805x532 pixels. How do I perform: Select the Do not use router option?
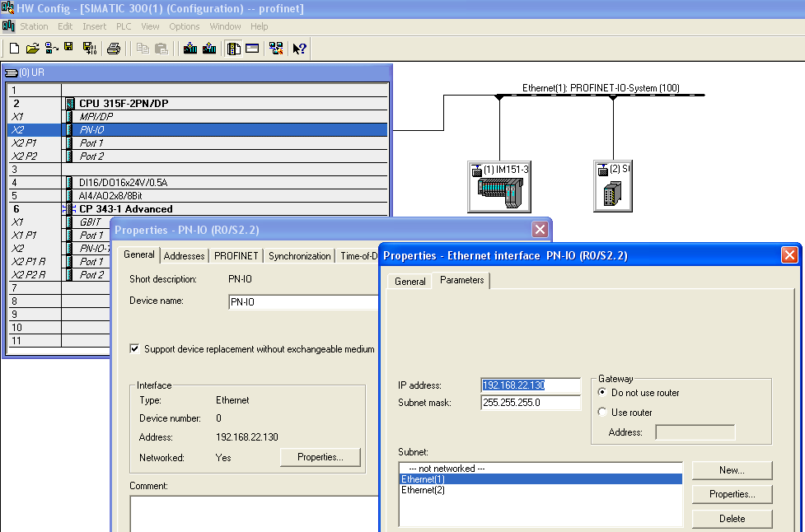point(603,393)
